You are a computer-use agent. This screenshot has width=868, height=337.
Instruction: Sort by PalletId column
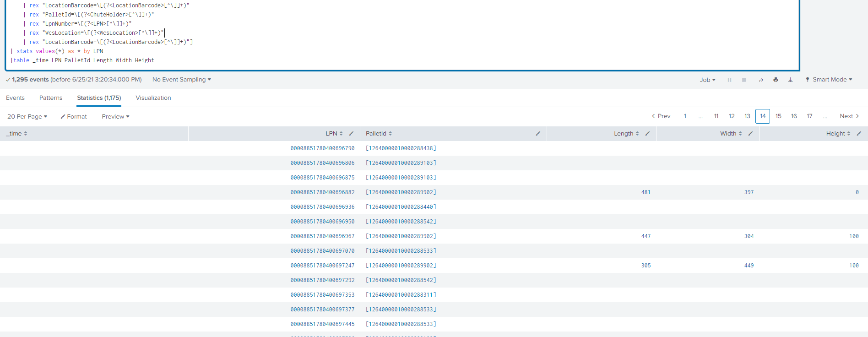pyautogui.click(x=379, y=134)
